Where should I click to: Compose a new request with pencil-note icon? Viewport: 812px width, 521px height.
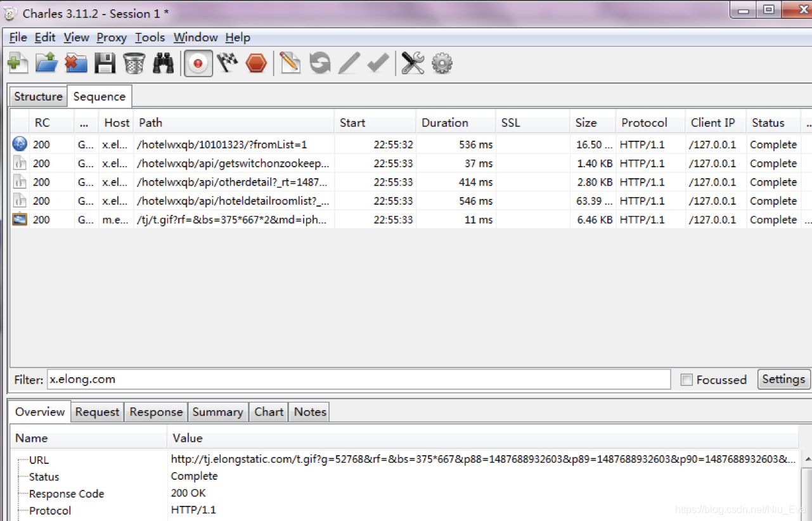(x=290, y=63)
